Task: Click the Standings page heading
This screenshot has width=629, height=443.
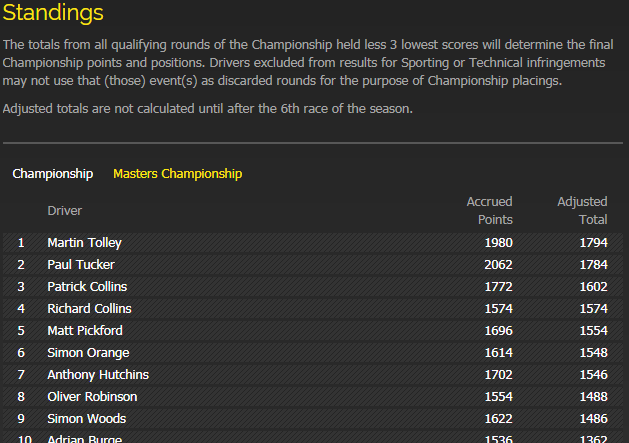Action: (53, 14)
